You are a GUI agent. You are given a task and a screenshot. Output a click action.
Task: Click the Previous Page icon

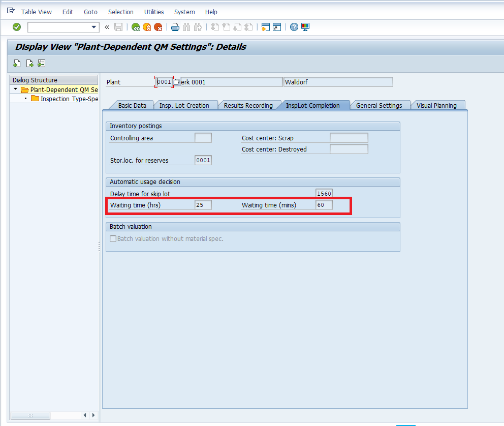pyautogui.click(x=226, y=27)
